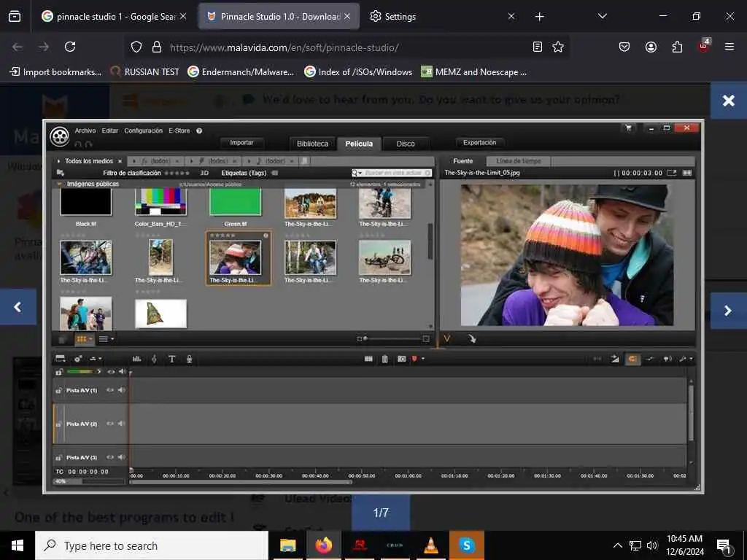Screen dimensions: 747x560
Task: Toggle 3D filter in library
Action: (204, 173)
